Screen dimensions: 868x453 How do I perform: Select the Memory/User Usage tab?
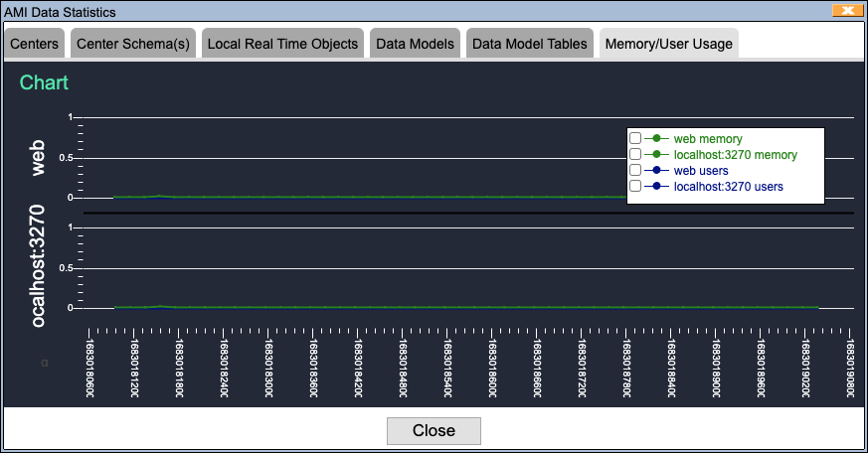tap(667, 44)
